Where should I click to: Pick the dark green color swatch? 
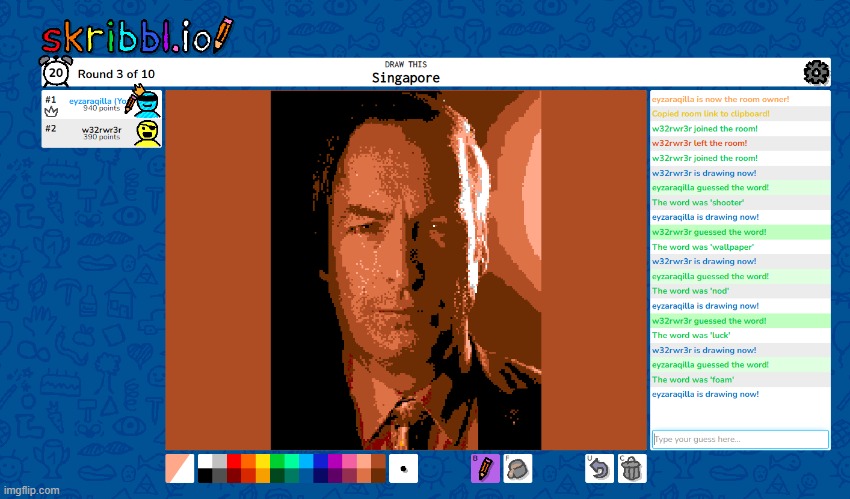[277, 476]
